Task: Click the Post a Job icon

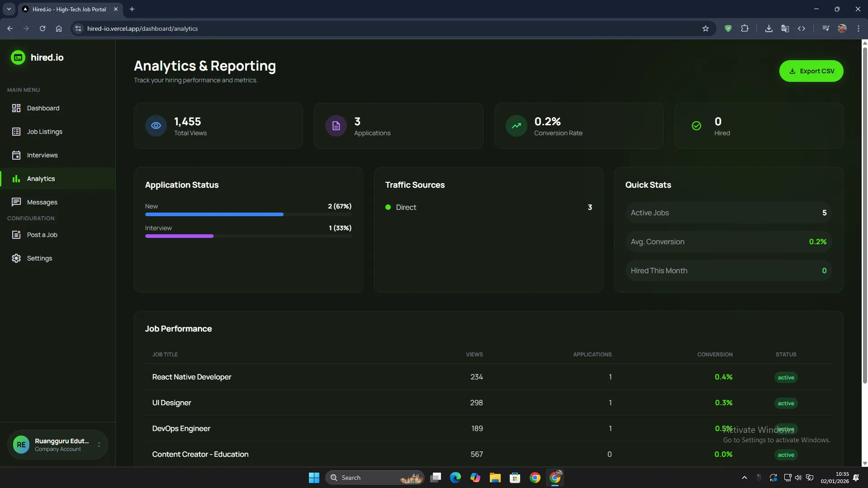Action: (x=16, y=235)
